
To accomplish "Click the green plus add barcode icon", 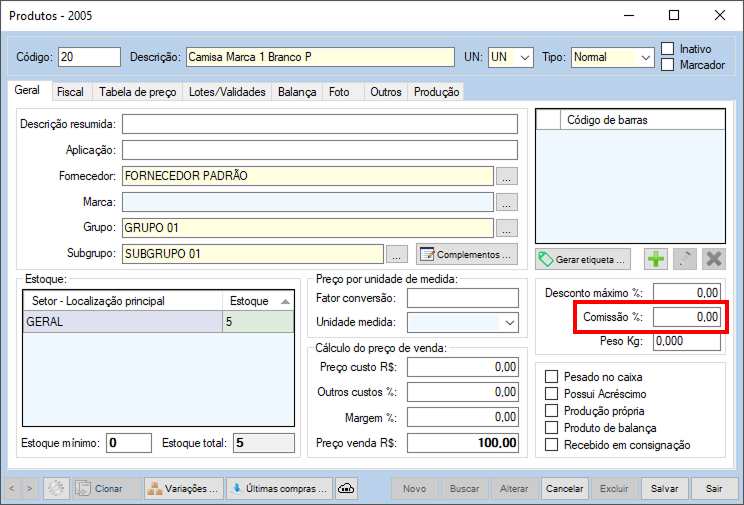I will 655,259.
